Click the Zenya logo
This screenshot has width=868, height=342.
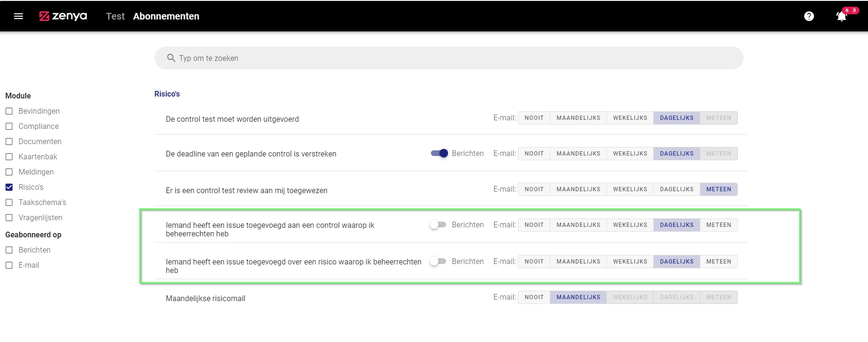(x=63, y=16)
